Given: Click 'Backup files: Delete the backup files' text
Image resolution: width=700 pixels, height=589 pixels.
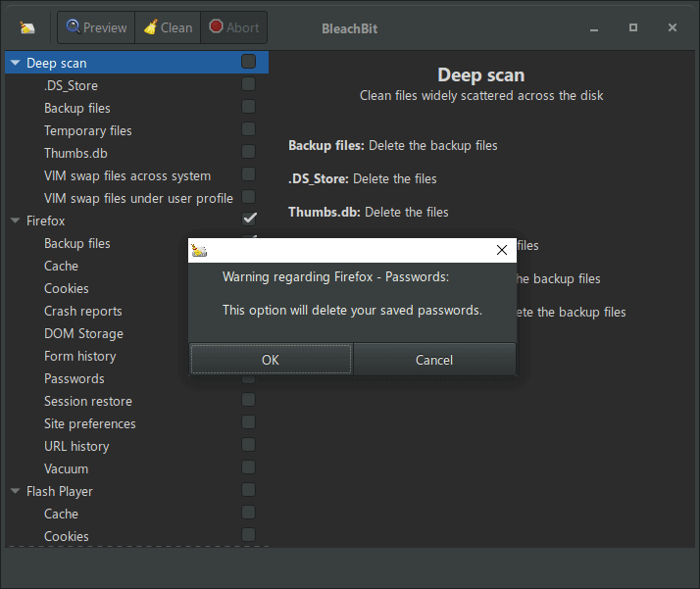Looking at the screenshot, I should 393,145.
